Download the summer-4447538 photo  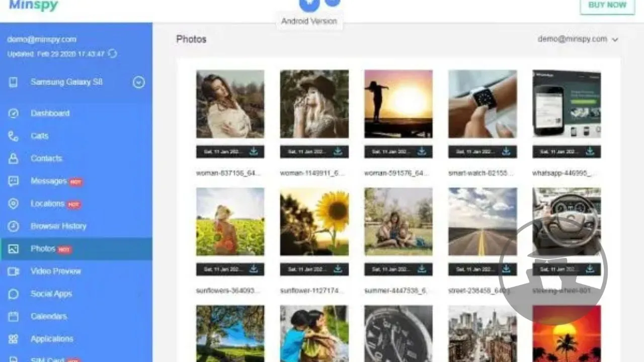422,269
